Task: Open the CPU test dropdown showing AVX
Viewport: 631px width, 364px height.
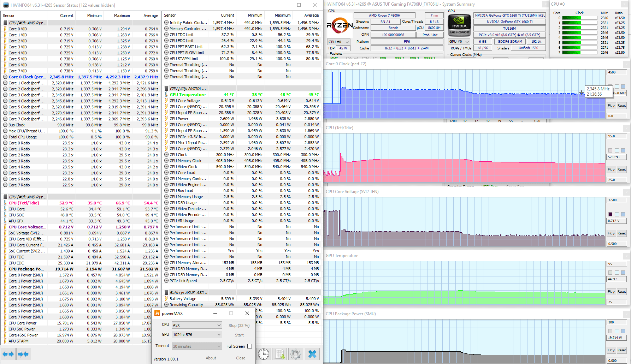Action: coord(197,325)
